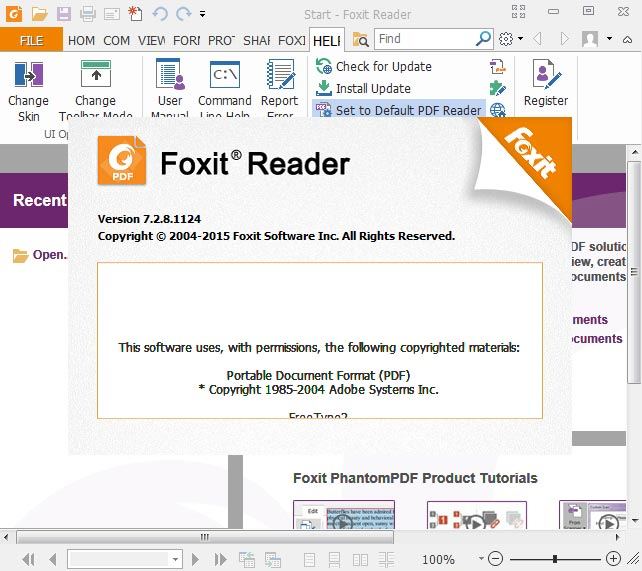Collapse the ribbon with the caret icon
This screenshot has width=642, height=571.
[x=627, y=40]
